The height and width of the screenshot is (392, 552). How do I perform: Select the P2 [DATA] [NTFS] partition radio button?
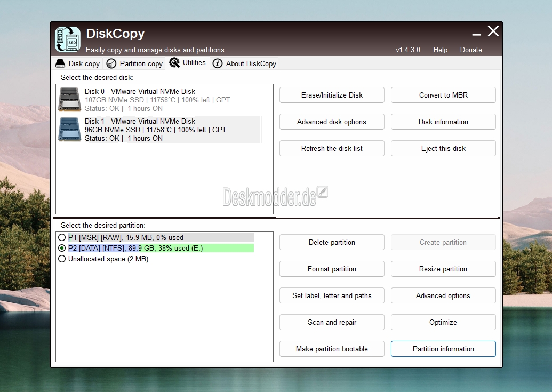click(62, 248)
